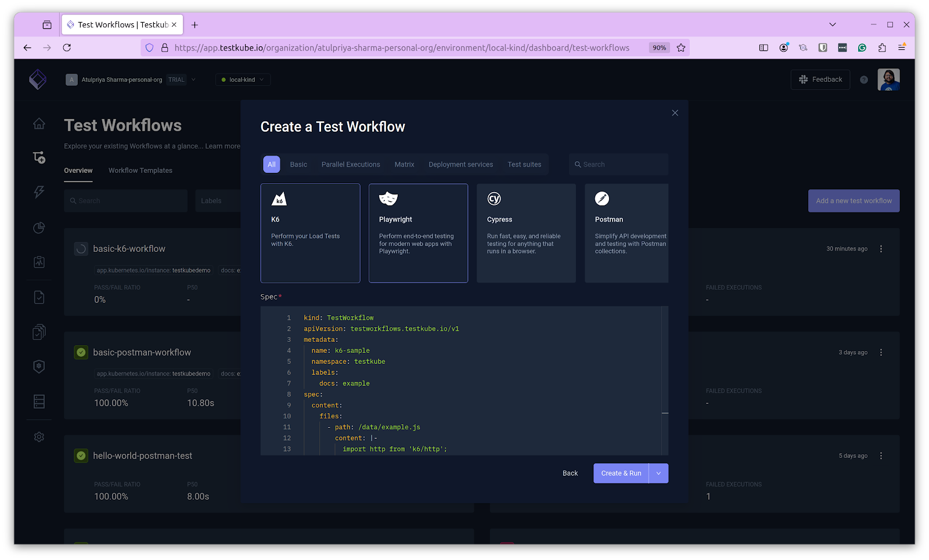
Task: Click the browser address bar URL
Action: pos(402,48)
